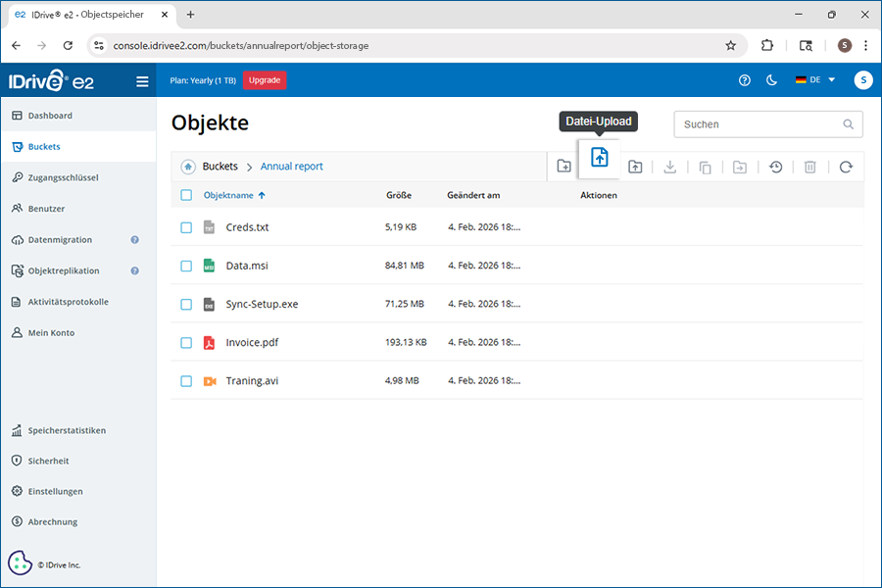Refresh the object list

pos(846,167)
